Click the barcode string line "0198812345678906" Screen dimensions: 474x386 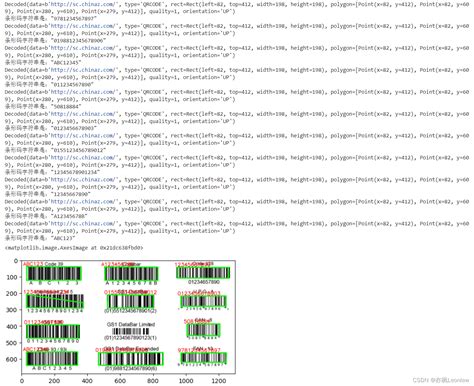[x=55, y=41]
